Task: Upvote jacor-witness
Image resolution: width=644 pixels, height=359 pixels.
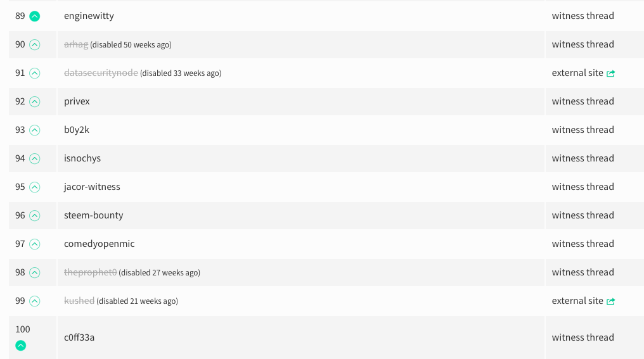Action: click(x=34, y=187)
